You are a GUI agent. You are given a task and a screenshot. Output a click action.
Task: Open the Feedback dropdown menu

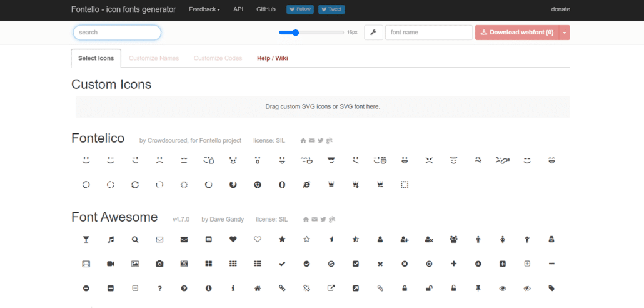pyautogui.click(x=204, y=9)
